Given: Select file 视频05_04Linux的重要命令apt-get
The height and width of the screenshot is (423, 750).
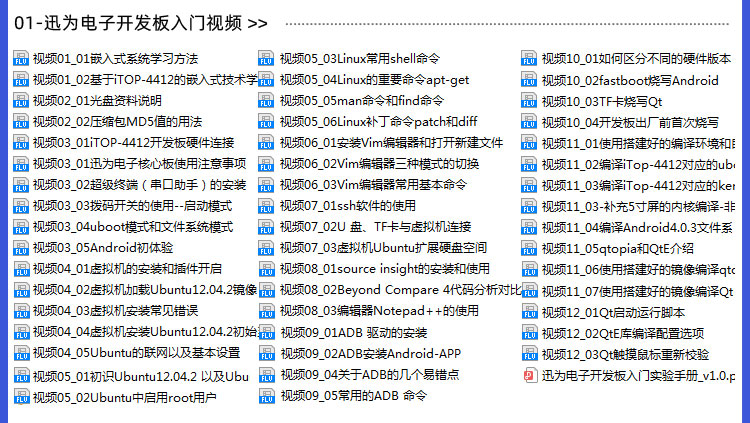Looking at the screenshot, I should click(x=375, y=79).
